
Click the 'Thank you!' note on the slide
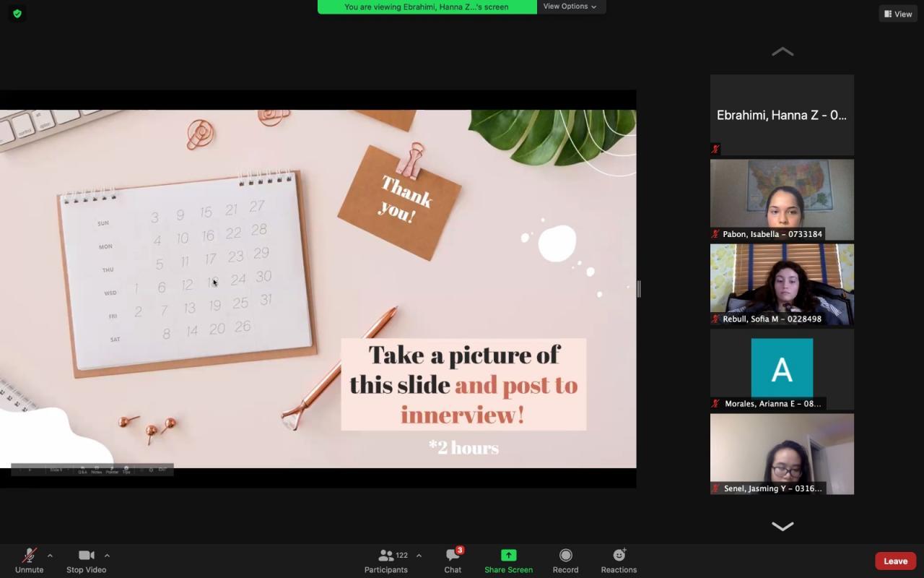pos(399,202)
